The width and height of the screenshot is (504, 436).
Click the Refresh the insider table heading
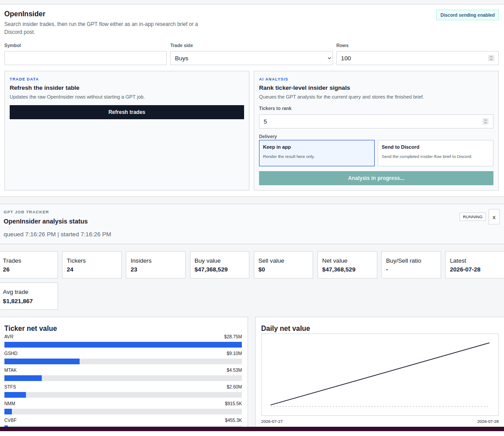44,88
